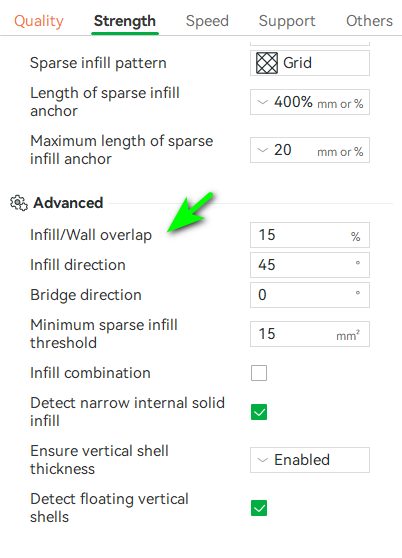Image resolution: width=402 pixels, height=558 pixels.
Task: Open Ensure vertical shell thickness dropdown
Action: coord(310,460)
